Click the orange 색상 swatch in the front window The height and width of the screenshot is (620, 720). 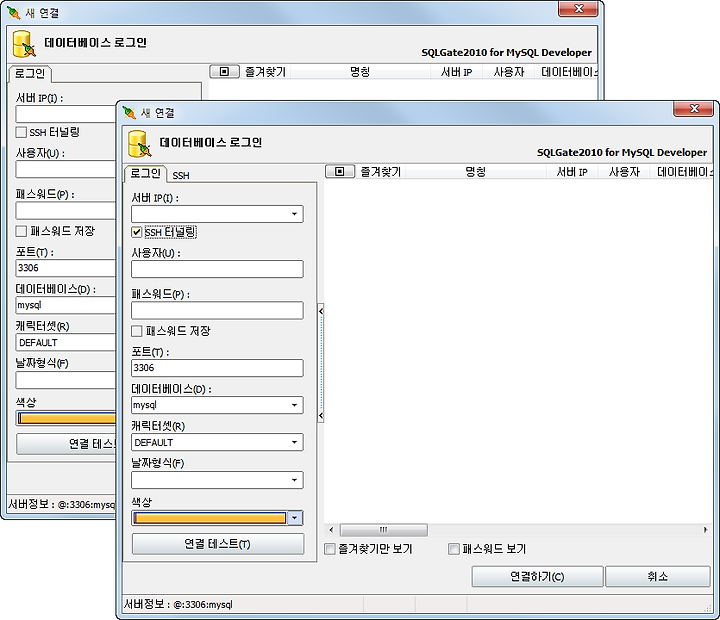point(210,518)
